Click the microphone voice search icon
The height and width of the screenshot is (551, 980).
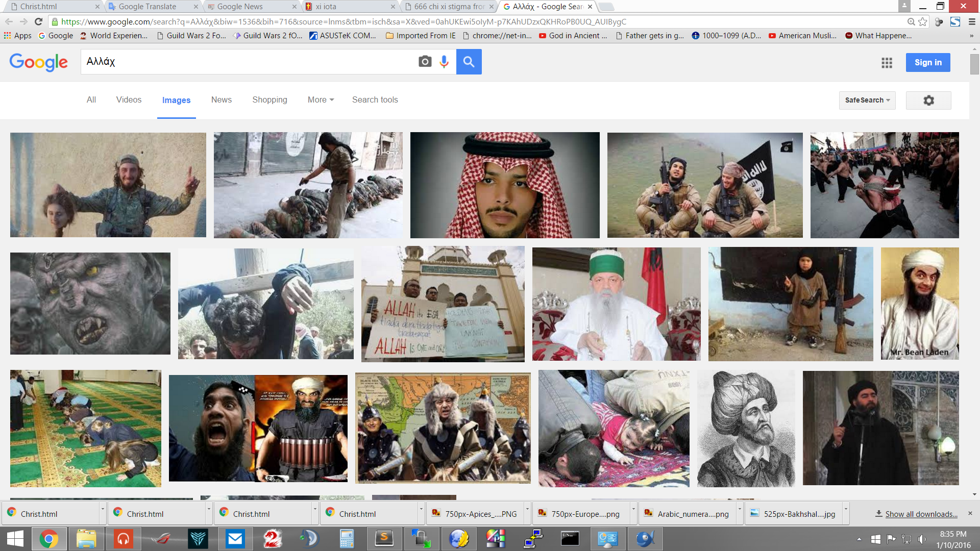444,62
